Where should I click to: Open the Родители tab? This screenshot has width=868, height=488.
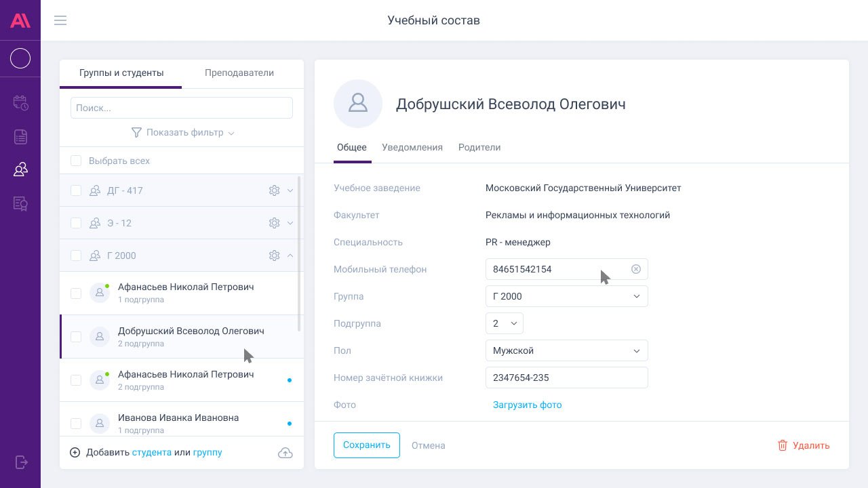click(x=479, y=147)
